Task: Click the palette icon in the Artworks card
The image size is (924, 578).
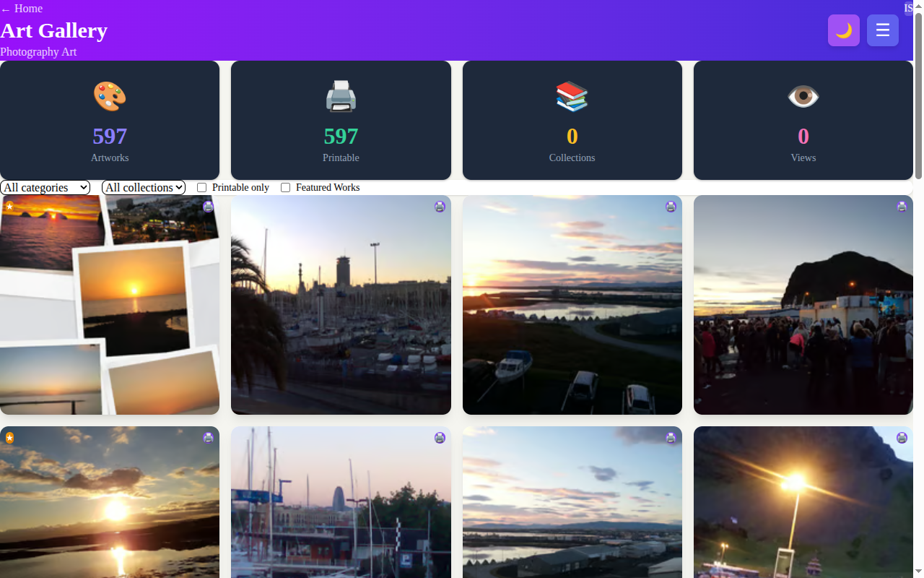Action: pos(110,97)
